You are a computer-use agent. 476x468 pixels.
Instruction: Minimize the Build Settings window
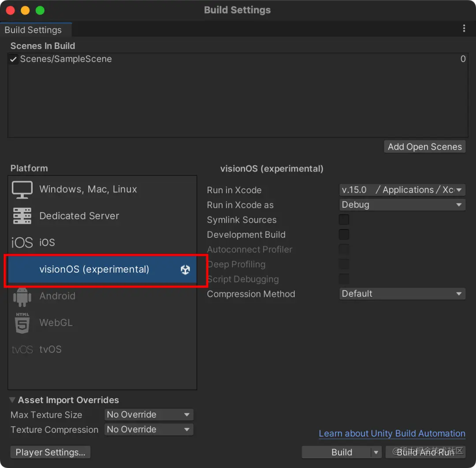(x=25, y=10)
